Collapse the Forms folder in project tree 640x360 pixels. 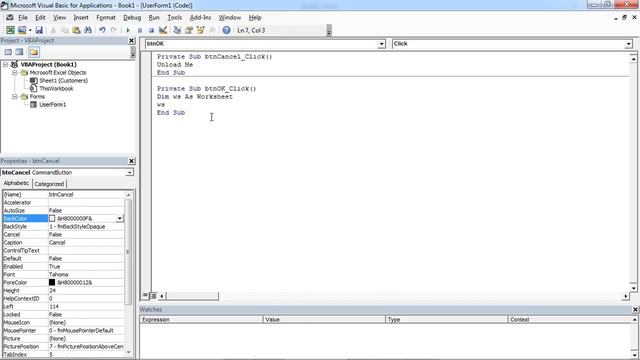point(15,97)
